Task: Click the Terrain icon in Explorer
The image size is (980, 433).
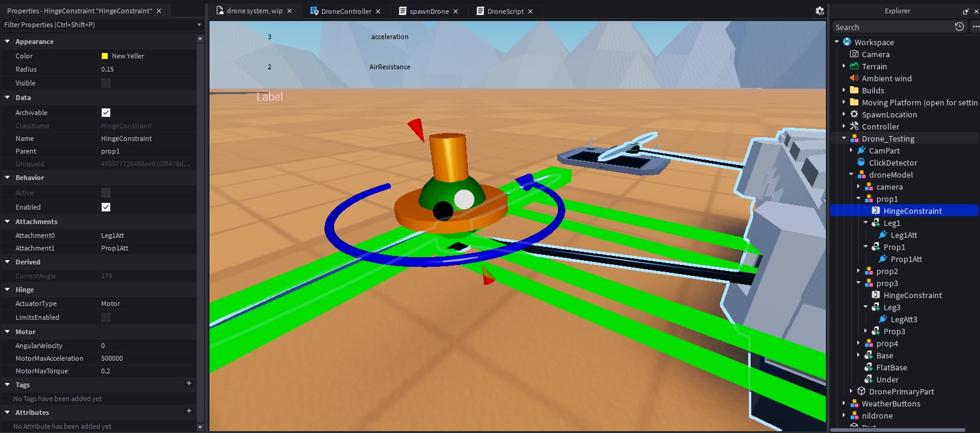Action: pyautogui.click(x=854, y=66)
